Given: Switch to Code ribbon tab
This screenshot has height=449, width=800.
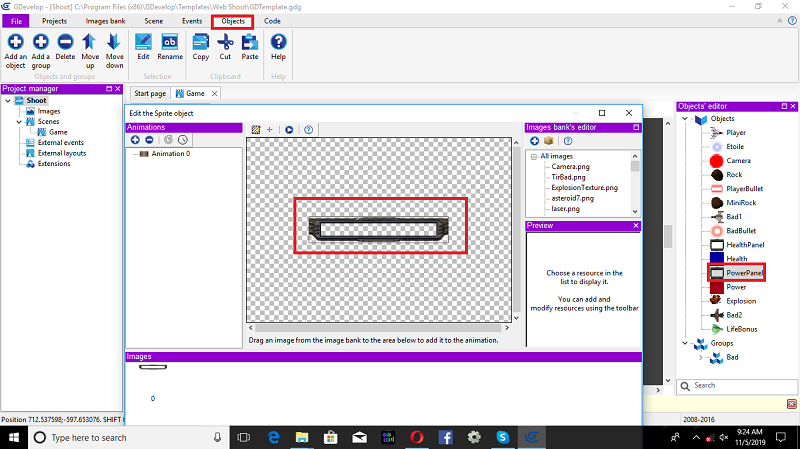Looking at the screenshot, I should click(x=272, y=21).
